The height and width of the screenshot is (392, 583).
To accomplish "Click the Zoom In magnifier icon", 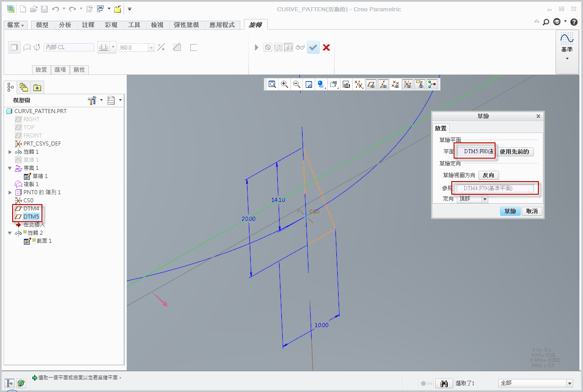I will click(x=285, y=84).
